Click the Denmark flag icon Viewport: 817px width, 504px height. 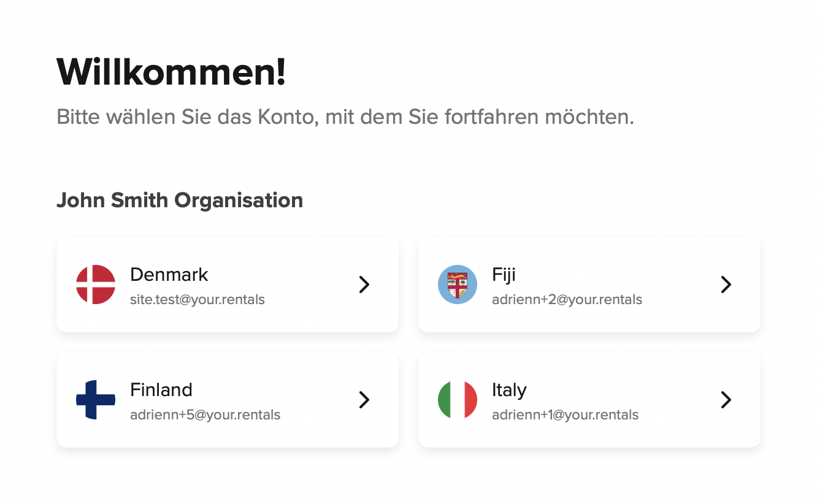click(x=96, y=284)
